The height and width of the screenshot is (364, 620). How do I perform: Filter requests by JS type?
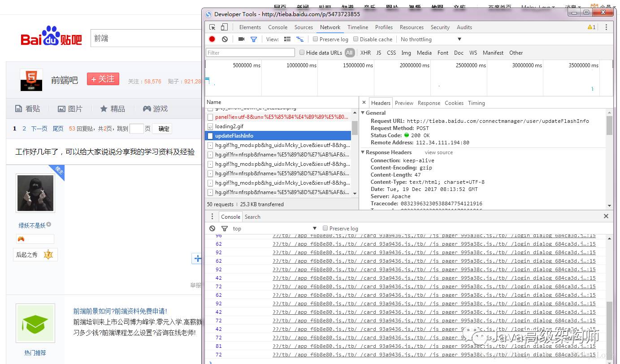[379, 53]
